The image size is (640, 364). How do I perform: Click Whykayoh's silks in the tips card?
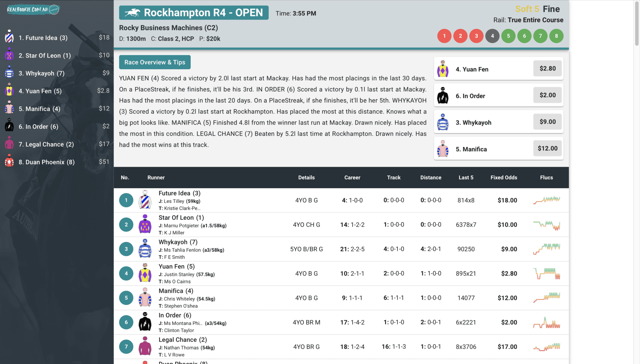[x=443, y=122]
